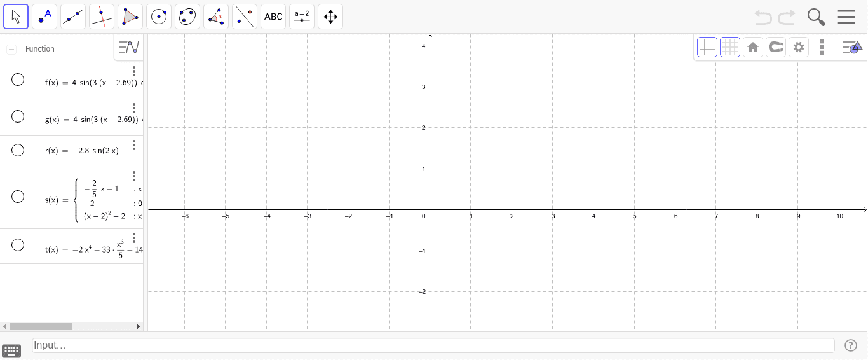Click the Function group label

tap(40, 49)
